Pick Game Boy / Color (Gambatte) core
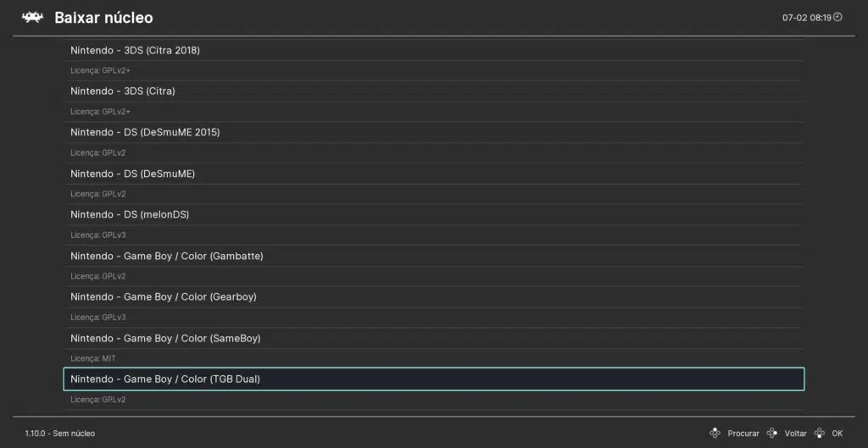 433,256
